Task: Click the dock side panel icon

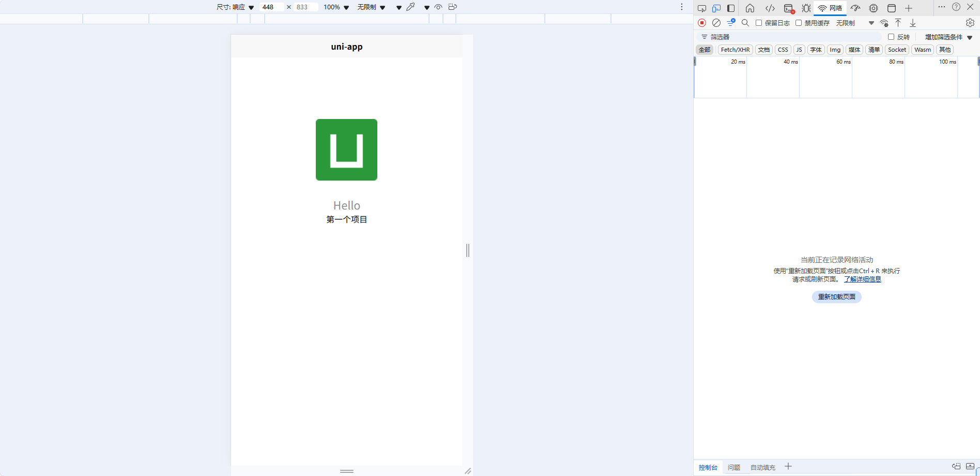Action: (x=731, y=8)
